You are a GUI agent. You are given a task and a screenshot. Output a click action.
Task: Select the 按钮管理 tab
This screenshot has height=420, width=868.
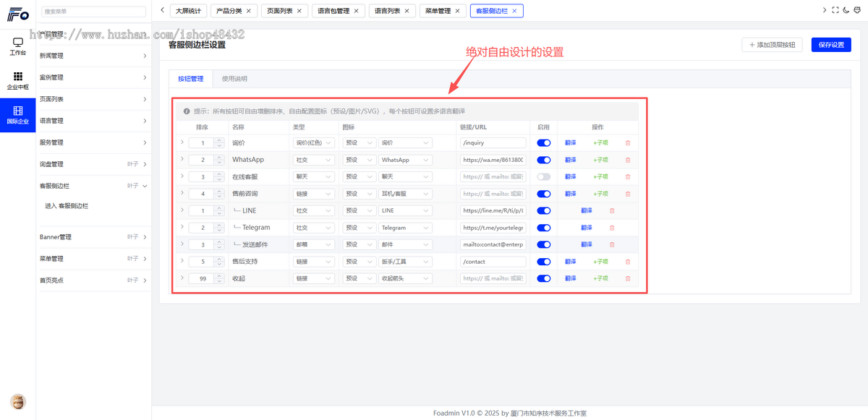[191, 79]
